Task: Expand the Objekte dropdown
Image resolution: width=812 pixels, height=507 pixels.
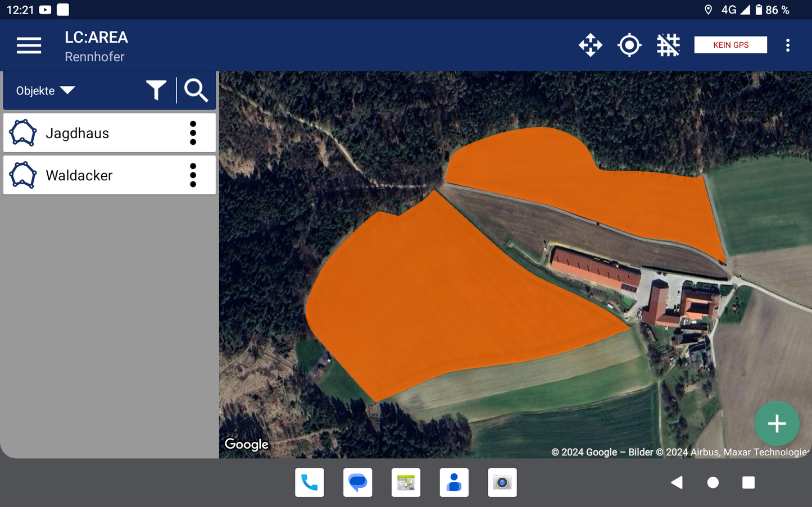Action: [x=46, y=90]
